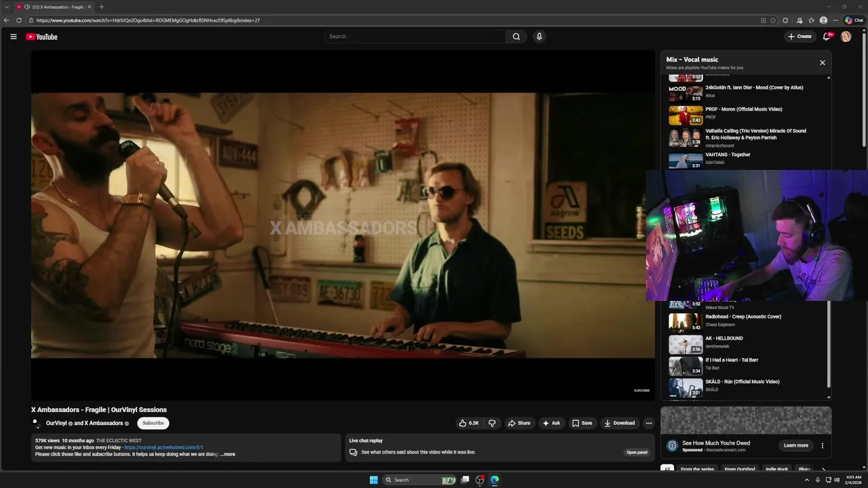This screenshot has height=488, width=868.
Task: Click the subscribe watermark in video corner
Action: point(642,390)
